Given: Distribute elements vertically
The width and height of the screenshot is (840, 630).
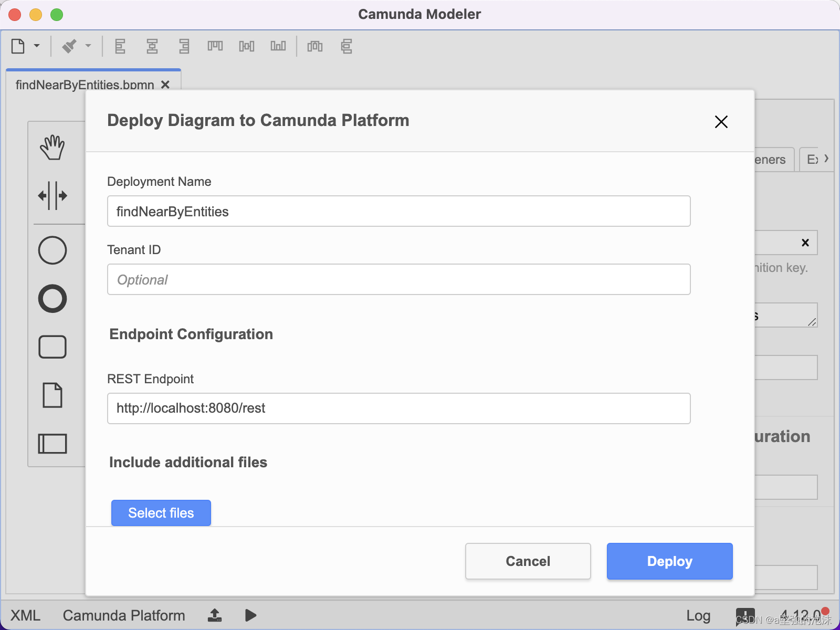Looking at the screenshot, I should (346, 46).
